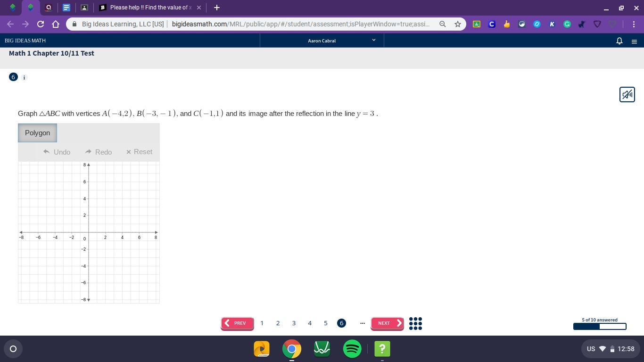Switch to the Google Docs tab
Viewport: 644px width, 362px height.
[x=66, y=8]
